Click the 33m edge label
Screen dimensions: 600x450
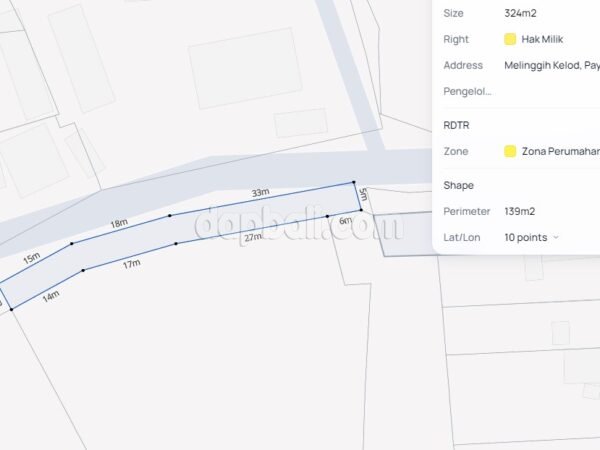click(260, 192)
